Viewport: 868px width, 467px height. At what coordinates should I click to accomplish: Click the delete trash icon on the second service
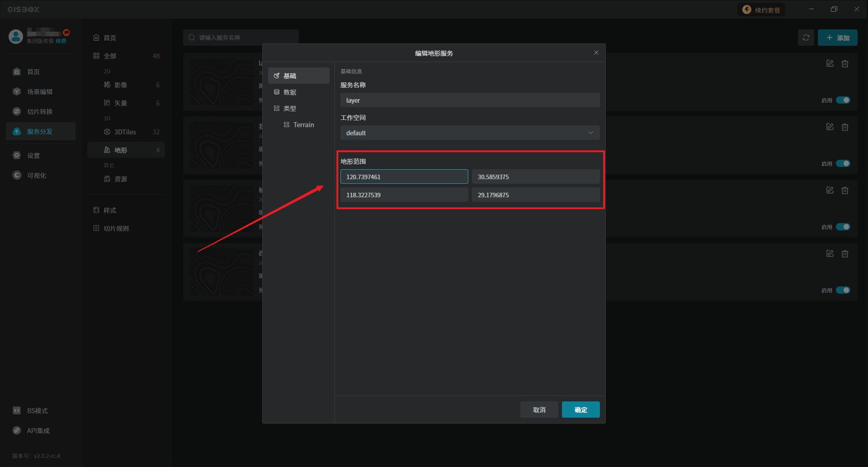pyautogui.click(x=844, y=127)
